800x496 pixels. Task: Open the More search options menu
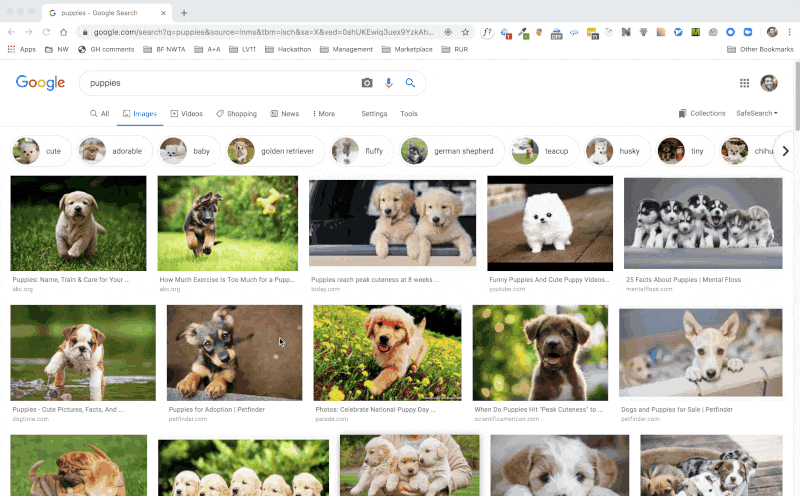[324, 114]
